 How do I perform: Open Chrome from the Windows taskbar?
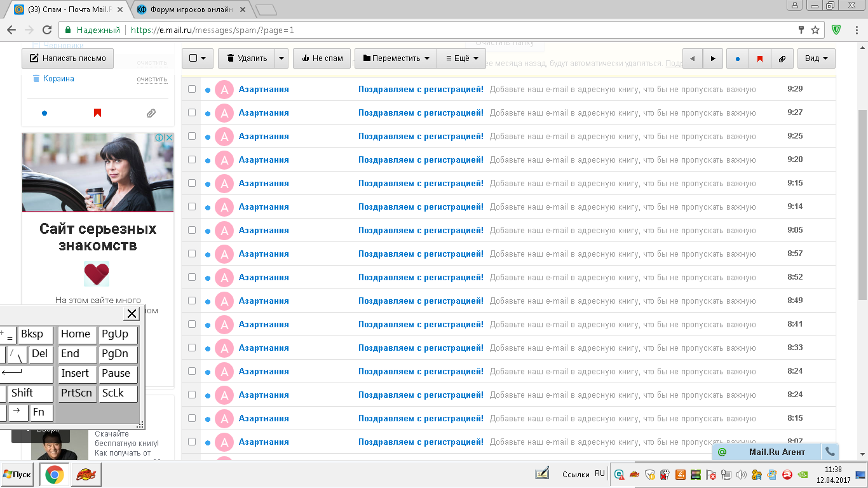[x=54, y=475]
